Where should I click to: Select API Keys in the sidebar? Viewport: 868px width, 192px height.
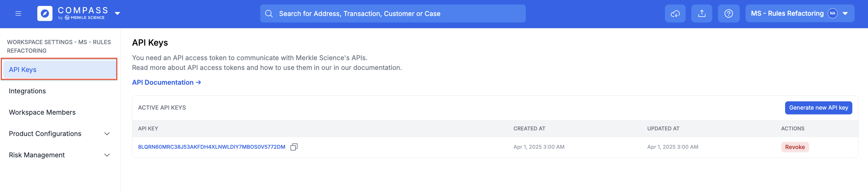59,69
